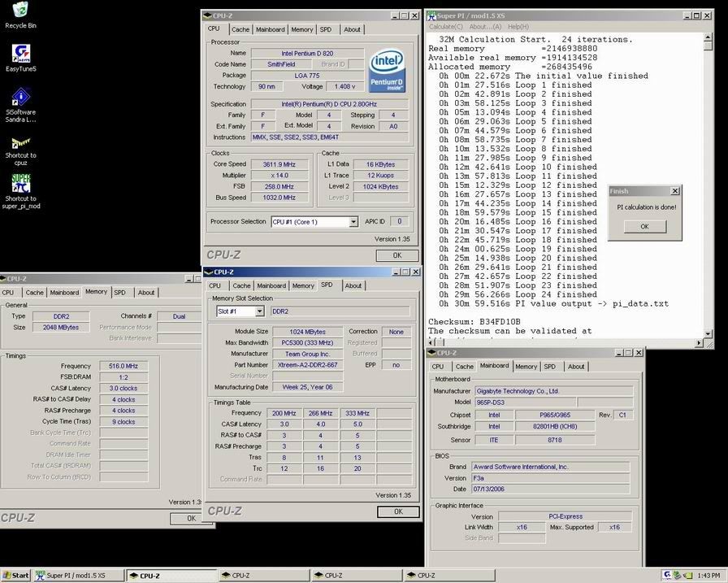Open About tab in top CPU-Z window
The image size is (728, 583).
(352, 29)
